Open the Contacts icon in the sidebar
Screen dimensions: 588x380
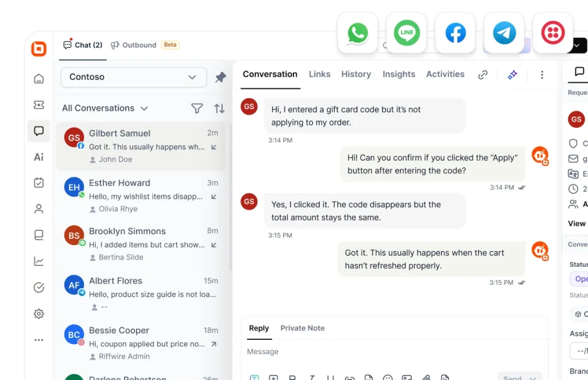click(x=38, y=209)
